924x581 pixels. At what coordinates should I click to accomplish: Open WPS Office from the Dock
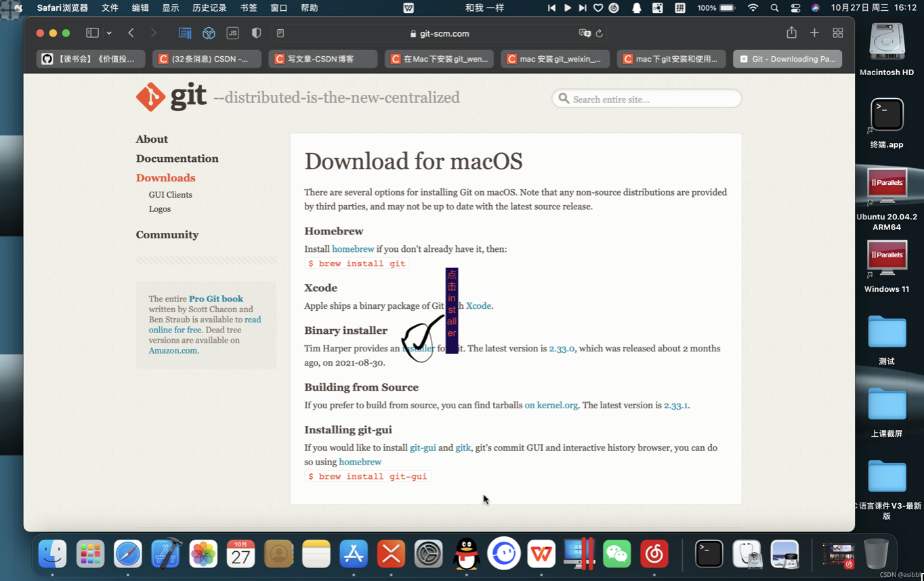tap(541, 554)
